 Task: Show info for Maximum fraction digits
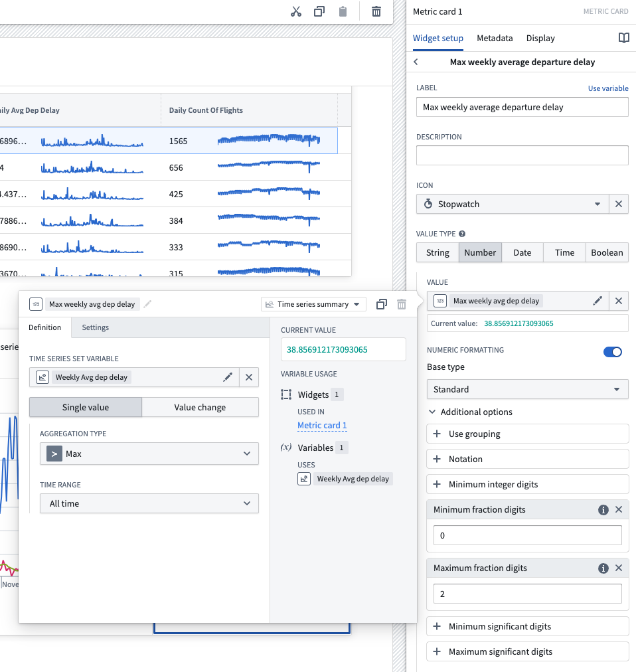pos(603,568)
